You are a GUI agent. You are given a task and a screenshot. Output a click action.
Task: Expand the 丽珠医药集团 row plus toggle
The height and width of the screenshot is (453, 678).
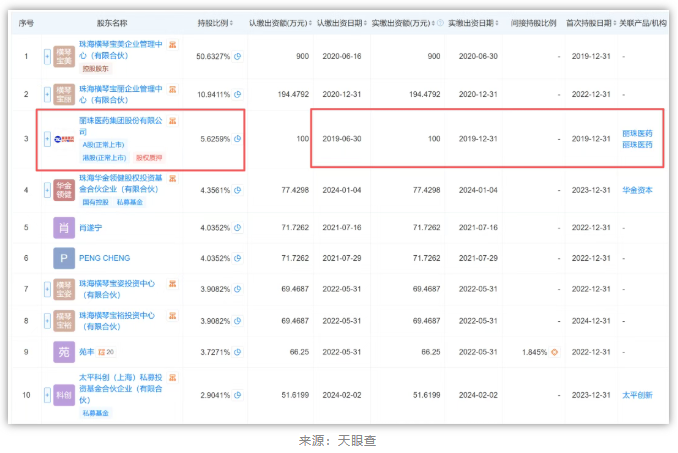coord(46,139)
